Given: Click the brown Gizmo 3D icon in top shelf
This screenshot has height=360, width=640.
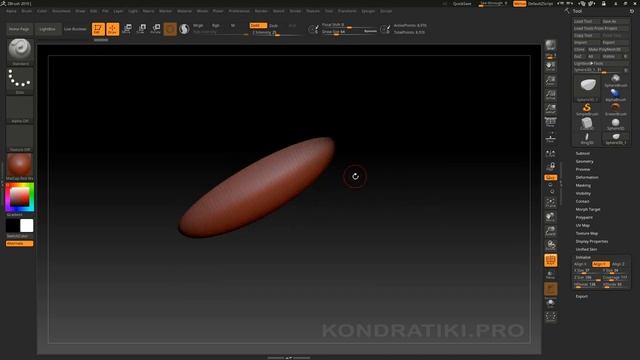Looking at the screenshot, I should coord(170,29).
